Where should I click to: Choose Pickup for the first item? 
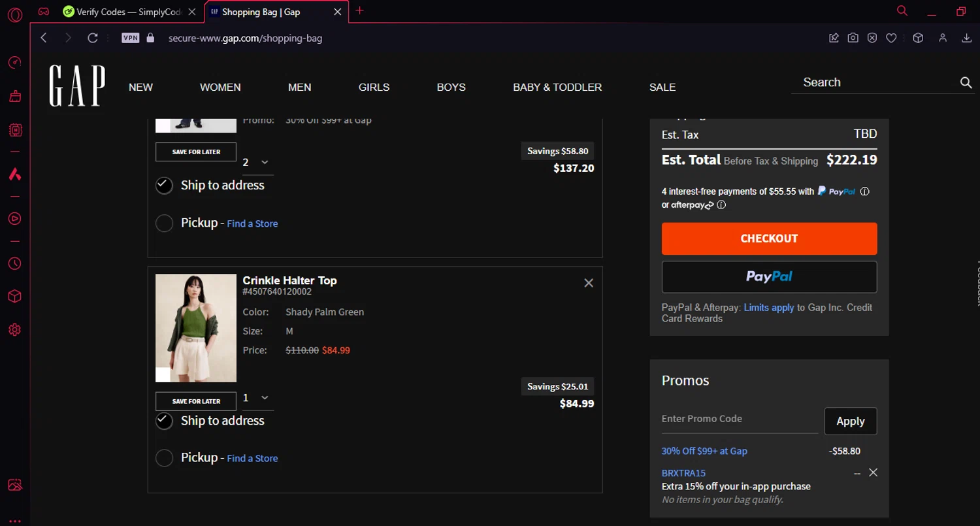click(164, 223)
